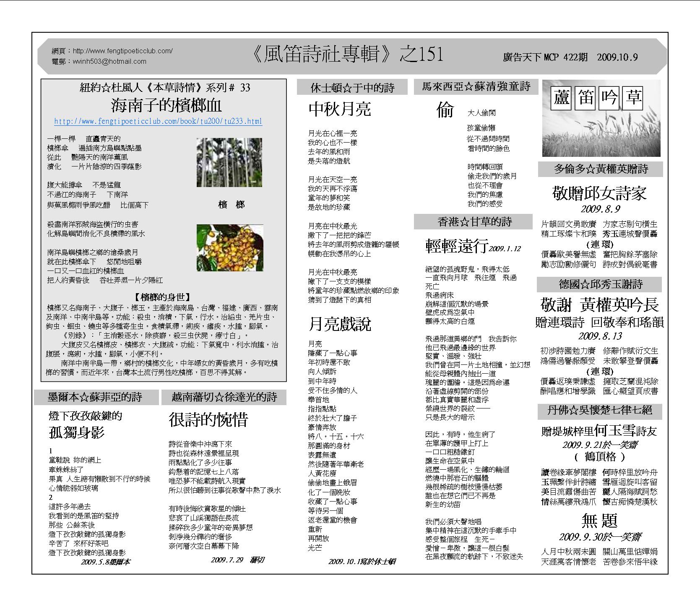
Task: Click the 中秋月亮 poem heading
Action: [340, 109]
